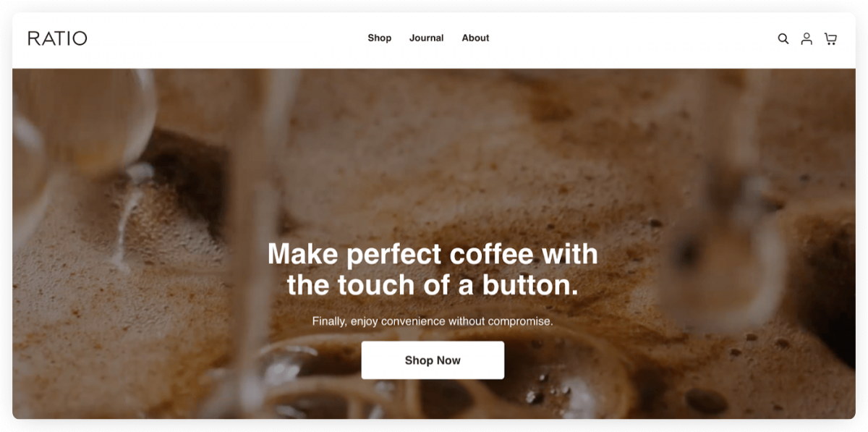Open the Shop menu item
Viewport: 868px width, 432px height.
tap(379, 38)
